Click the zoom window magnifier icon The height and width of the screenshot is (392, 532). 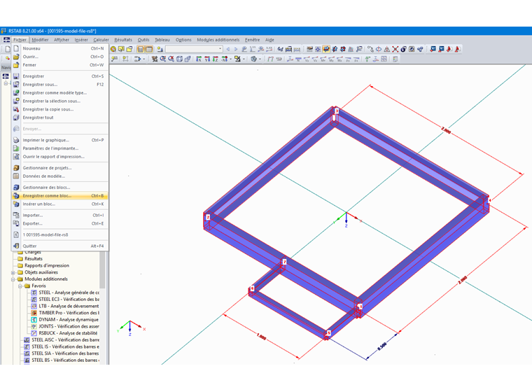tap(163, 59)
